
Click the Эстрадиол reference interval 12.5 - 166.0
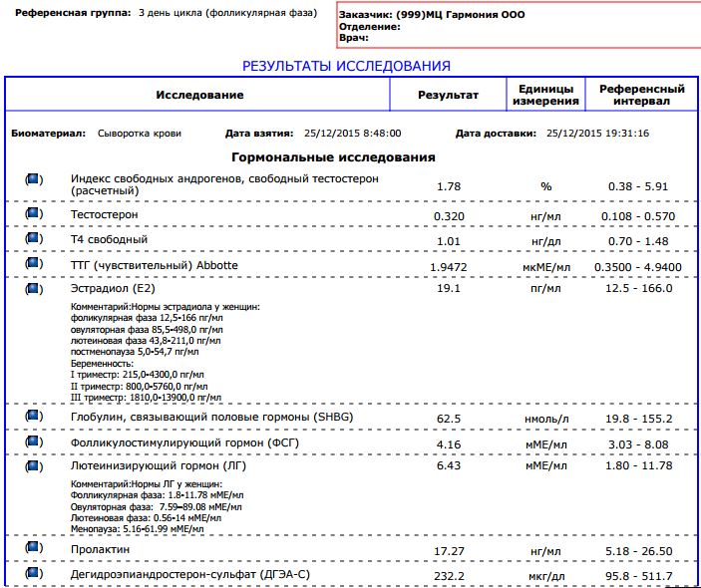[x=640, y=289]
